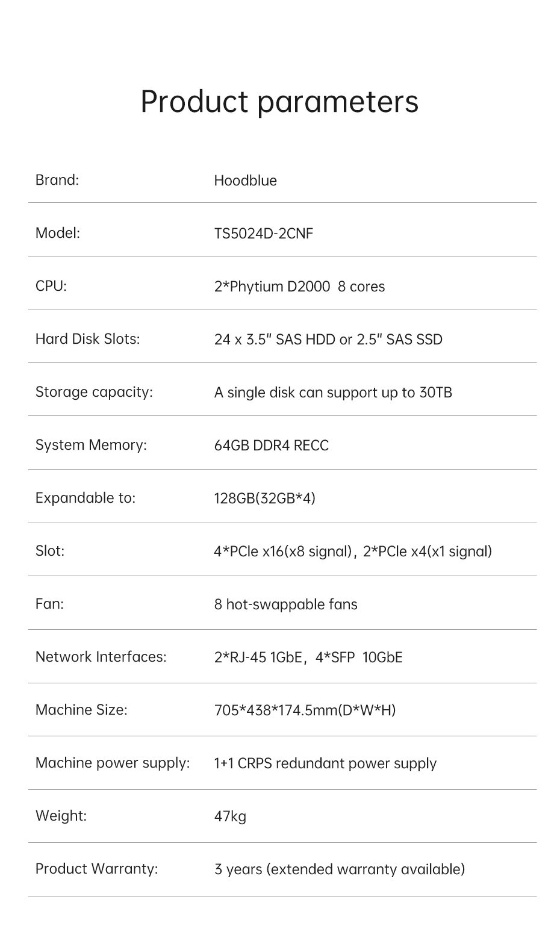Image resolution: width=560 pixels, height=935 pixels.
Task: Click the model number TS5024D-2CNF
Action: click(263, 234)
